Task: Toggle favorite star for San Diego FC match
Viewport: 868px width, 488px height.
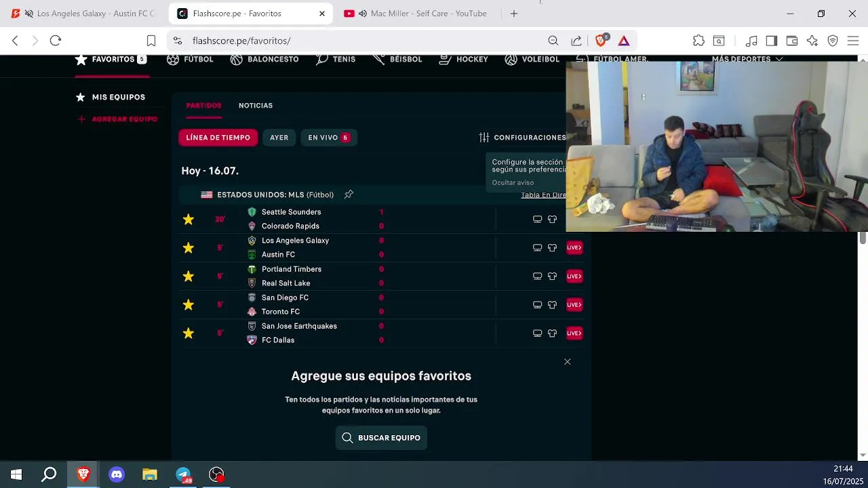Action: 189,304
